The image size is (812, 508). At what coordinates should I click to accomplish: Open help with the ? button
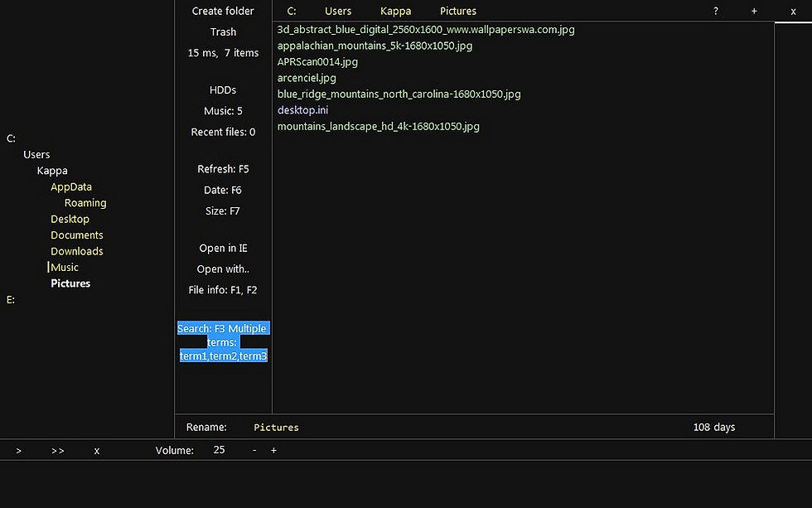[x=716, y=11]
